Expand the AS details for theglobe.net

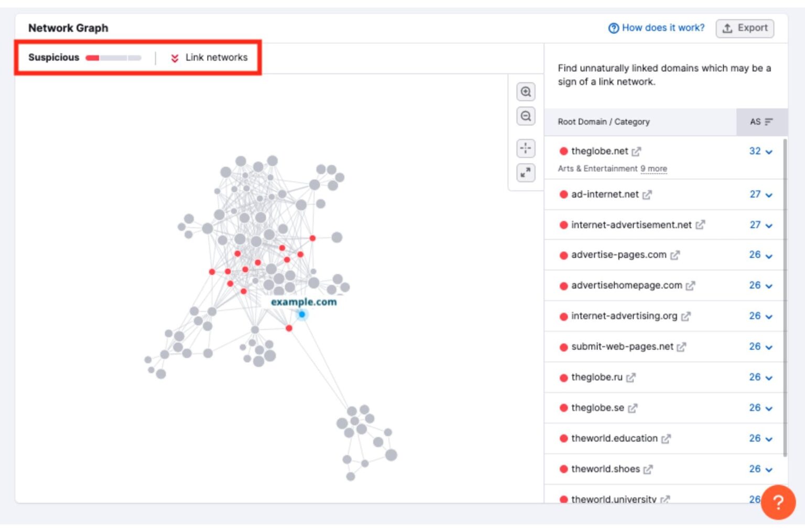tap(768, 152)
